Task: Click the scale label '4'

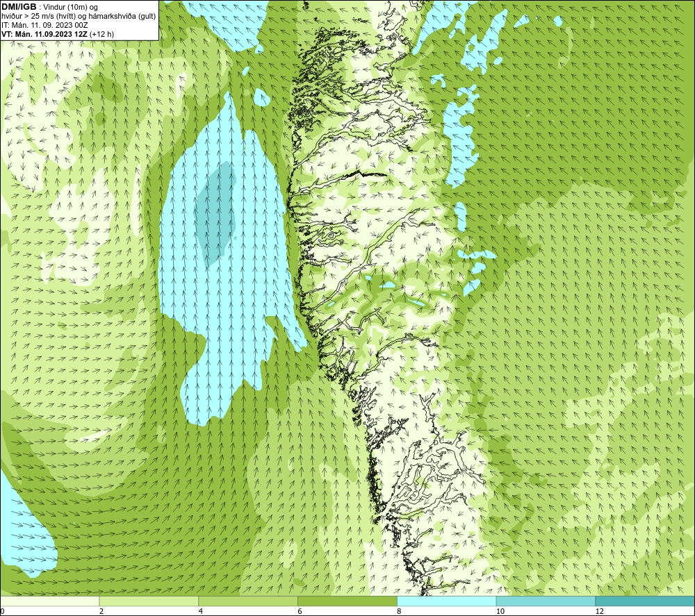Action: [x=201, y=611]
